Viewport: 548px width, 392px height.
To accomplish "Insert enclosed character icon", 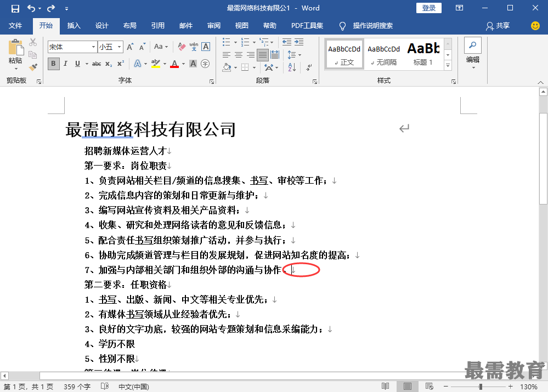I will tap(205, 64).
